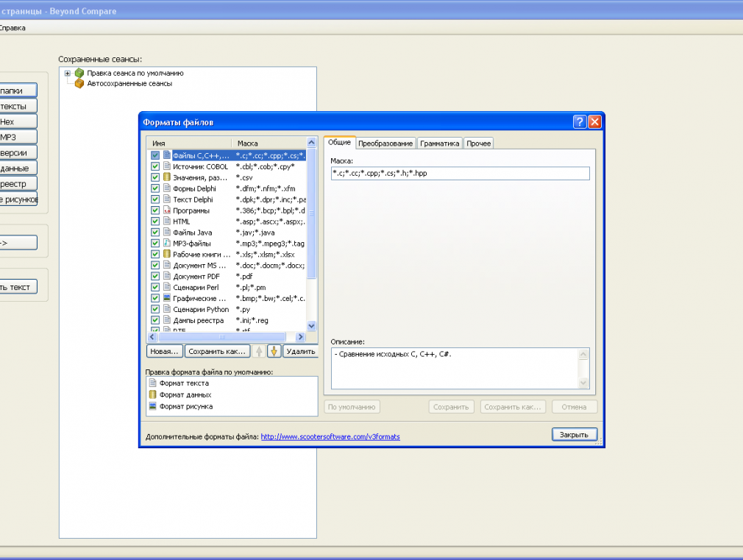
Task: Click the Отмена button
Action: (x=575, y=407)
